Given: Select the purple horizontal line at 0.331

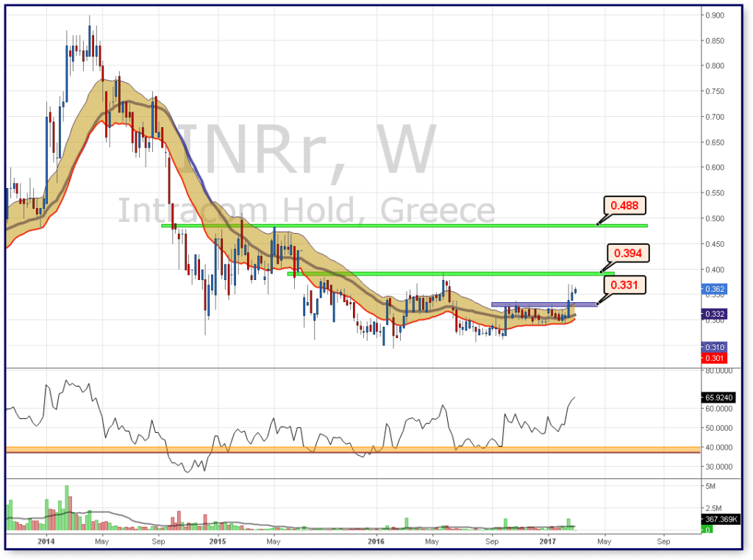Looking at the screenshot, I should point(544,304).
